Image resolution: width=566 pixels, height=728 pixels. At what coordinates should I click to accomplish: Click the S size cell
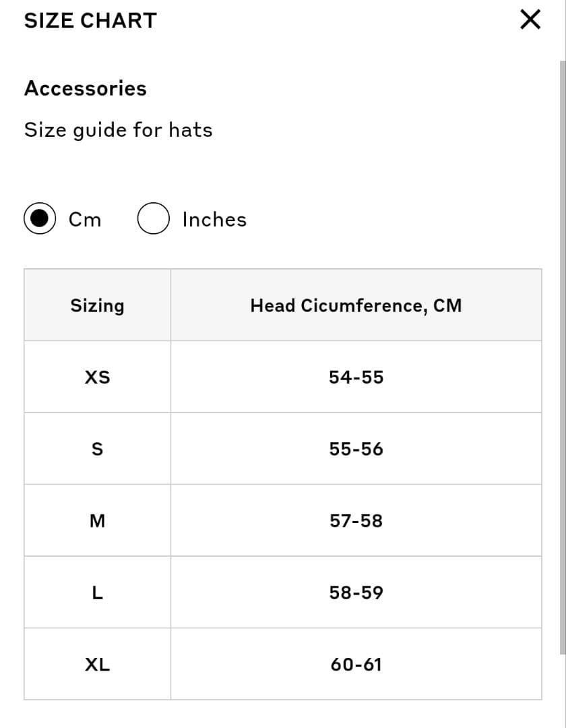click(x=97, y=449)
